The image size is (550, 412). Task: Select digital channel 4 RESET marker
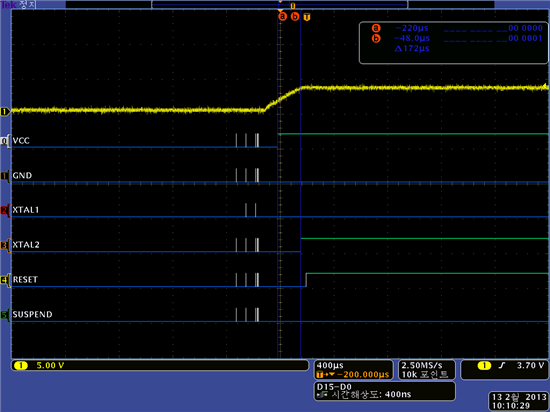(x=4, y=280)
